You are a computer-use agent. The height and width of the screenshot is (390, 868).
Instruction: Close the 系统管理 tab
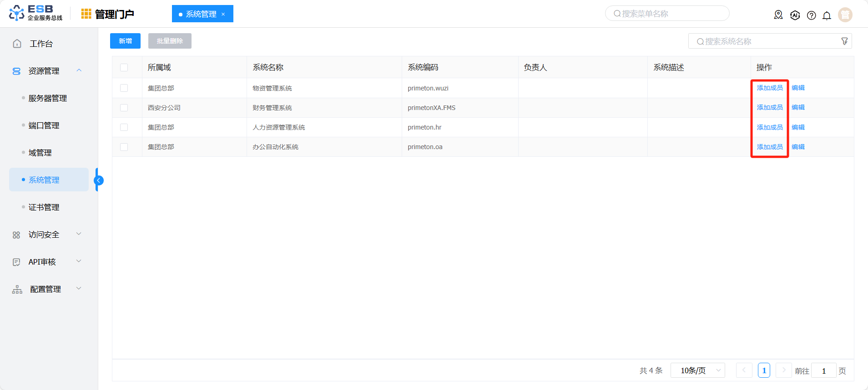coord(223,14)
